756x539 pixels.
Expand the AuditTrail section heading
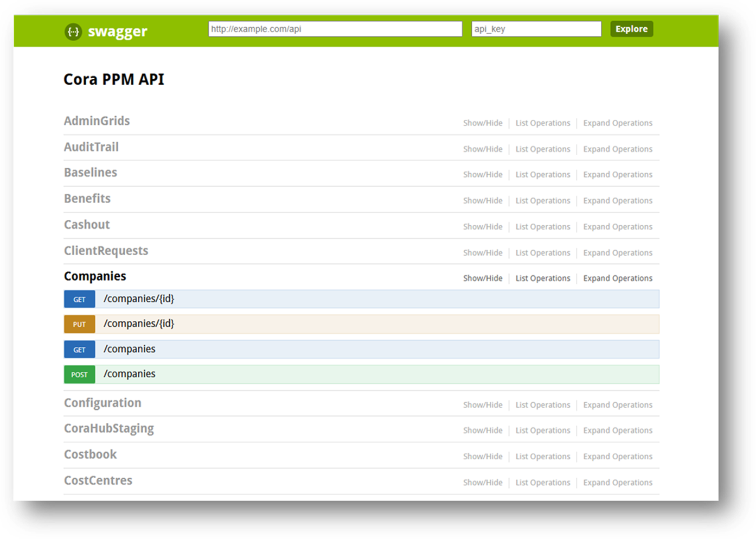(x=91, y=147)
